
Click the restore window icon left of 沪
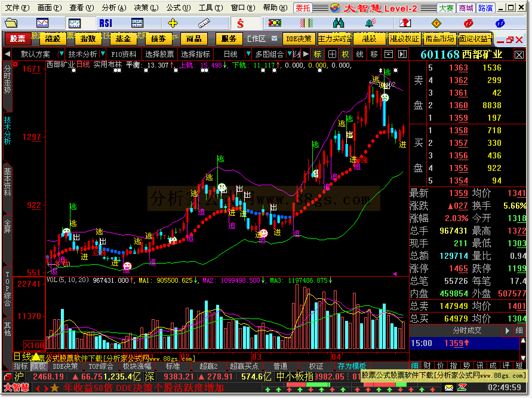[8, 376]
